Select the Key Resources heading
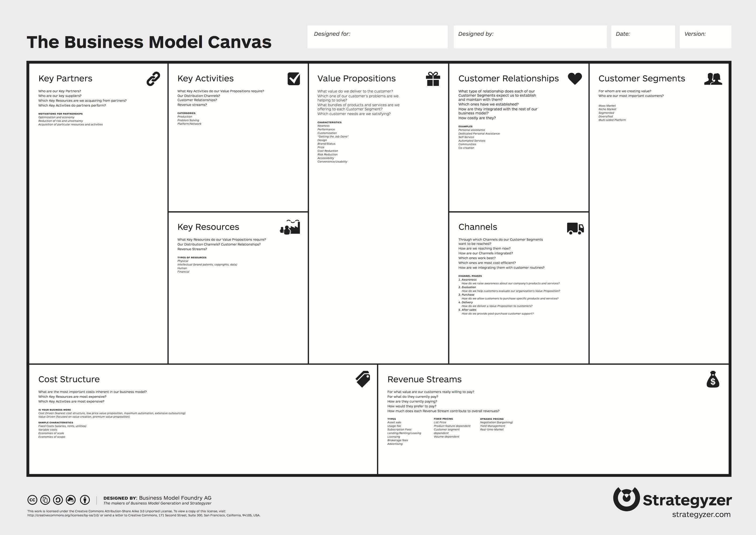The width and height of the screenshot is (756, 535). coord(208,227)
